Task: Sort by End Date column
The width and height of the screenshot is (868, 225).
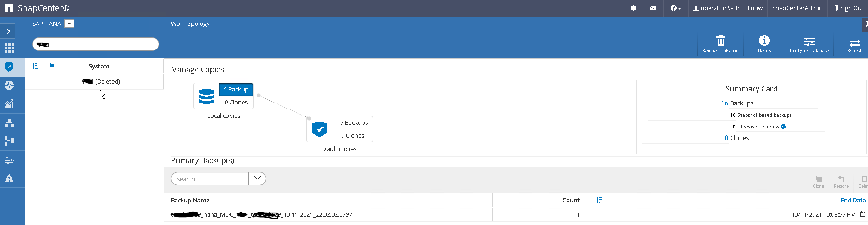Action: [853, 200]
